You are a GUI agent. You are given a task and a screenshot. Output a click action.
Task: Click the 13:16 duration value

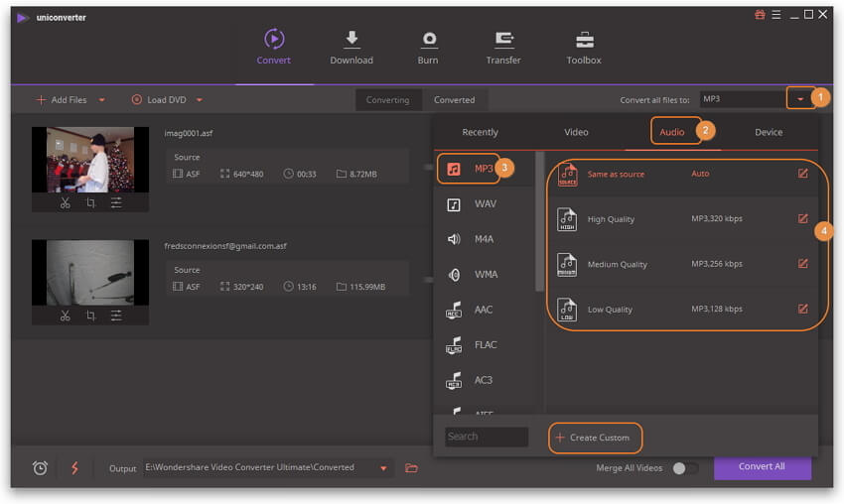click(307, 287)
